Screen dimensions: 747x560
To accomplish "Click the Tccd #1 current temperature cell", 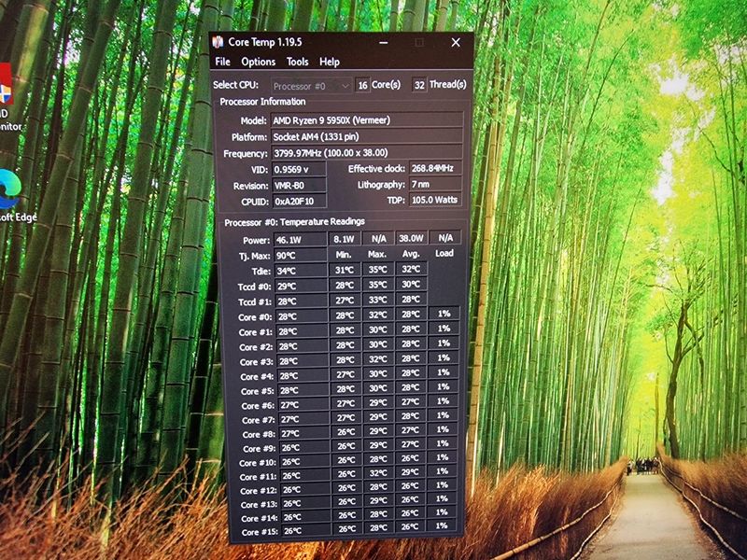I will click(302, 301).
